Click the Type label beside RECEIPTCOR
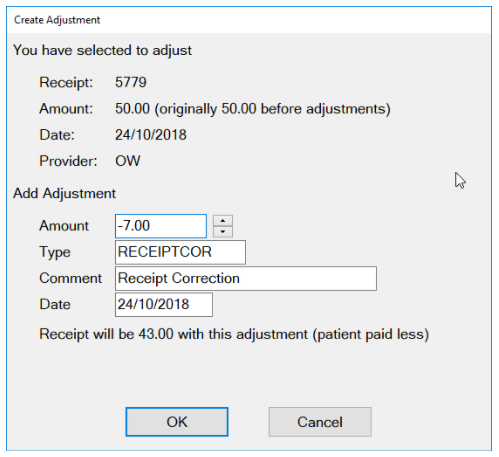This screenshot has width=499, height=457. 55,252
